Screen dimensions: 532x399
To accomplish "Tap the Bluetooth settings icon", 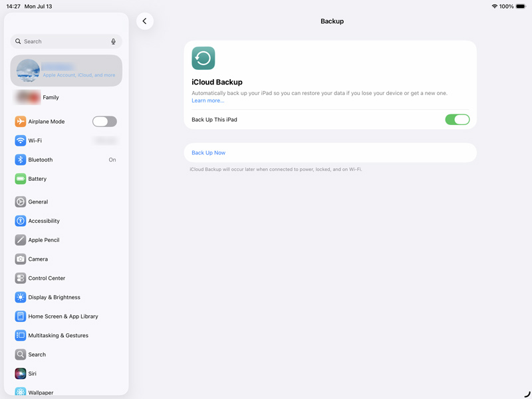I will tap(21, 160).
